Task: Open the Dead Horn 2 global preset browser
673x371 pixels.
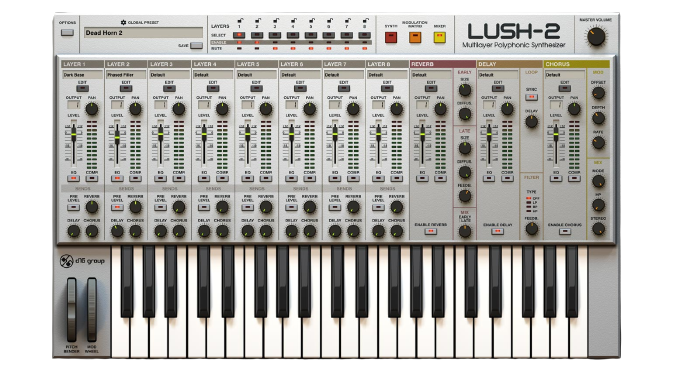Action: click(143, 33)
